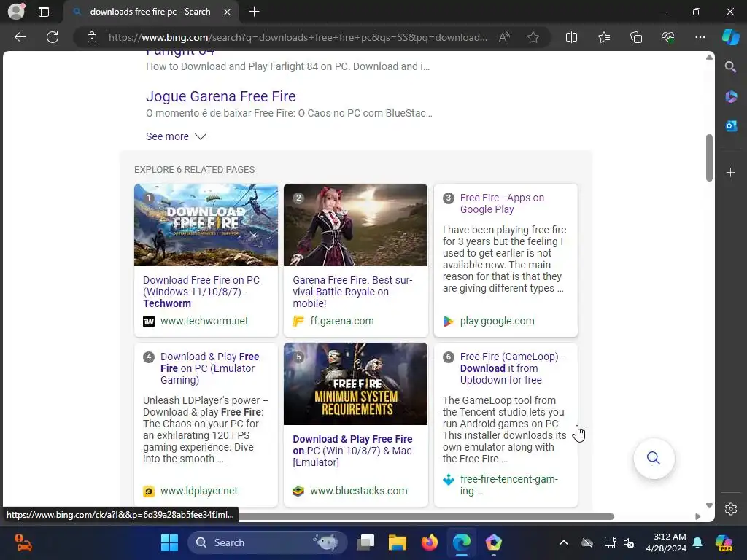The width and height of the screenshot is (747, 560).
Task: Click floating magnifier search button
Action: (x=654, y=458)
